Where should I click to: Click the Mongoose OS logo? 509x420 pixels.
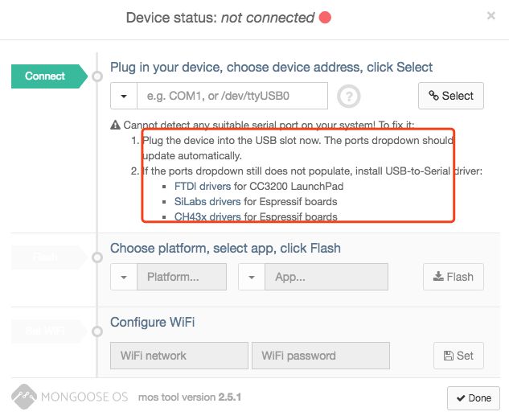[23, 397]
